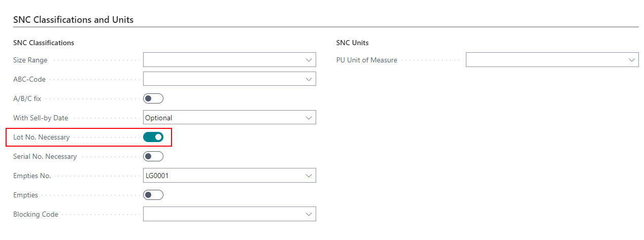Disable the Lot No. Necessary toggle
The image size is (644, 240).
tap(153, 137)
